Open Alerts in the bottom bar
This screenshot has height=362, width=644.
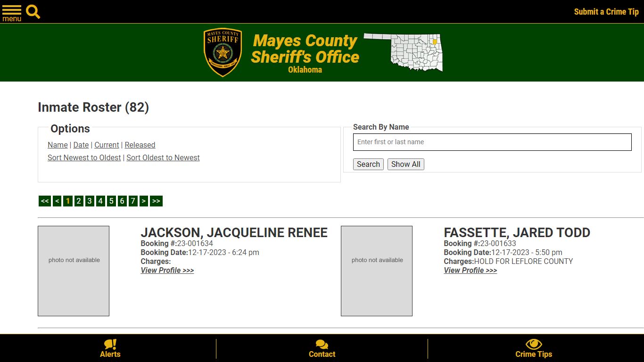point(110,349)
